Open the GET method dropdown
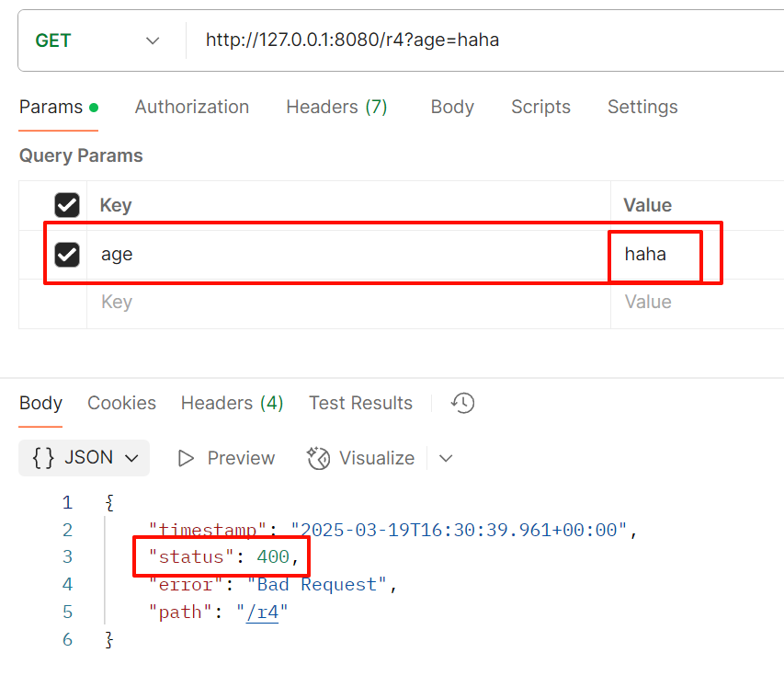 [x=97, y=40]
